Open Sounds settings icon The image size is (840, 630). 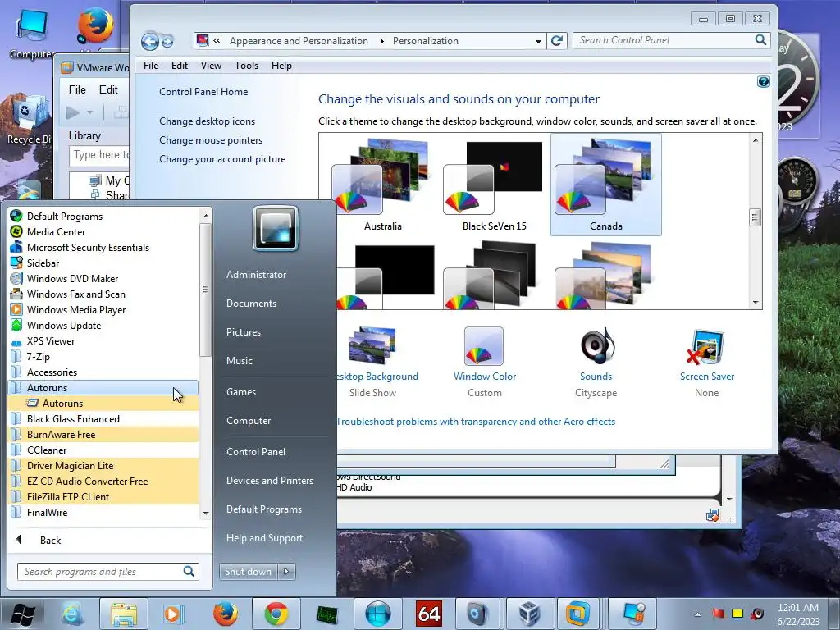point(596,346)
